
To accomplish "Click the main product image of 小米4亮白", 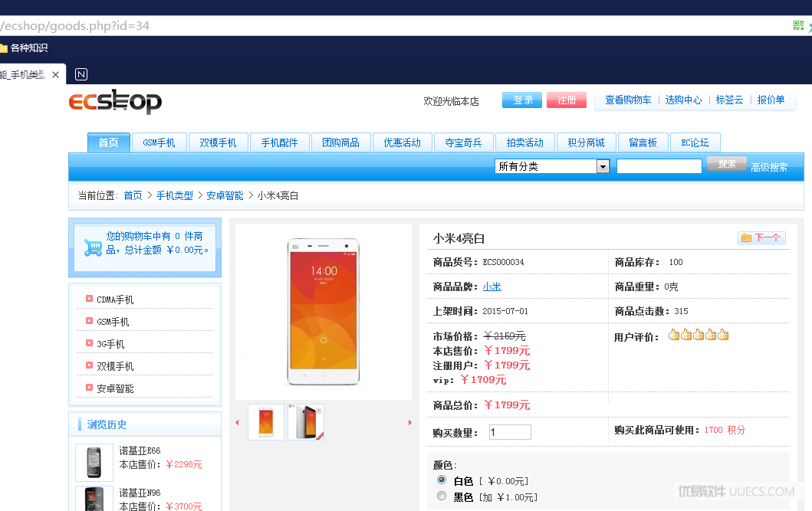I will 324,312.
